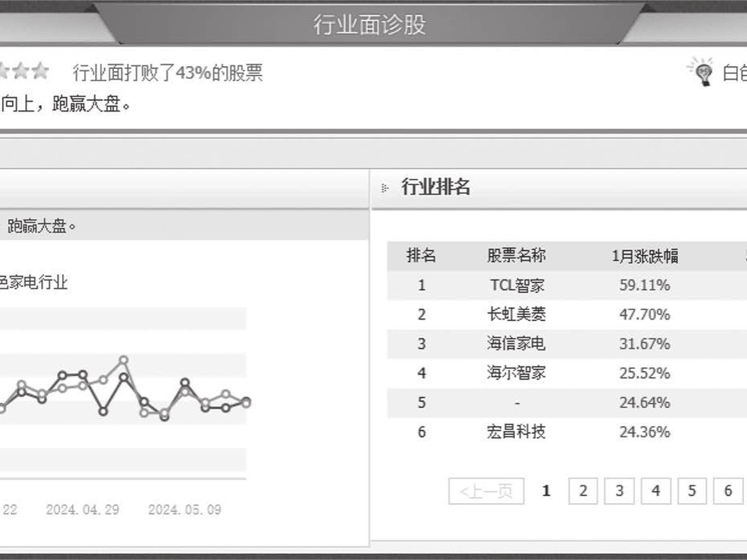Click the 47.70% value

coord(645,314)
